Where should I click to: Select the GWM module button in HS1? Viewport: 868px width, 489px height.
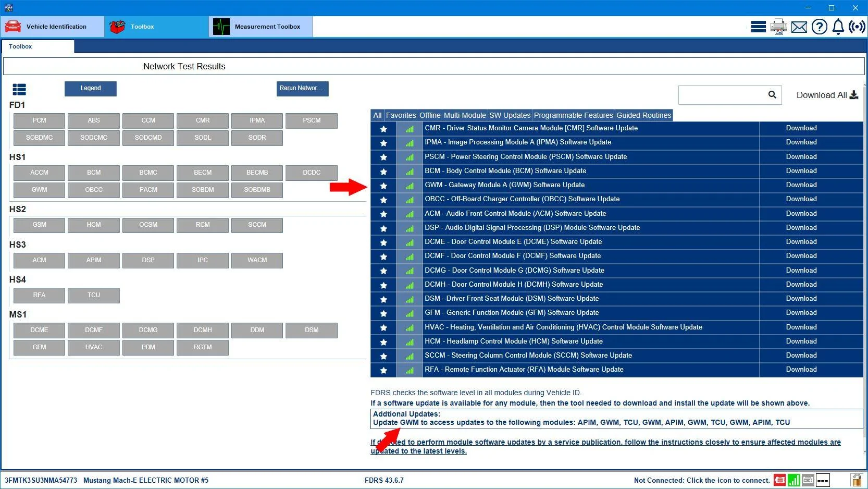(39, 190)
